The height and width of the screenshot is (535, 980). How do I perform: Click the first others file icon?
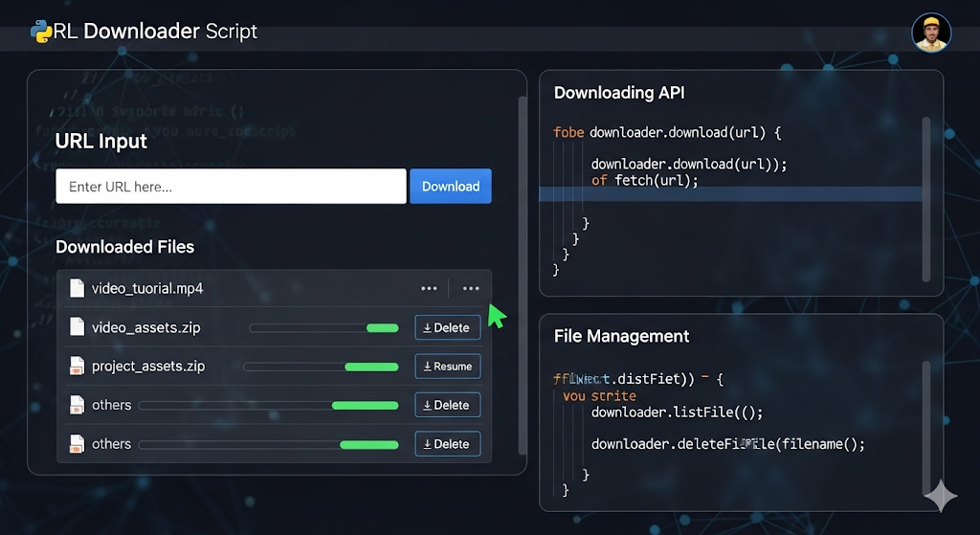[77, 405]
